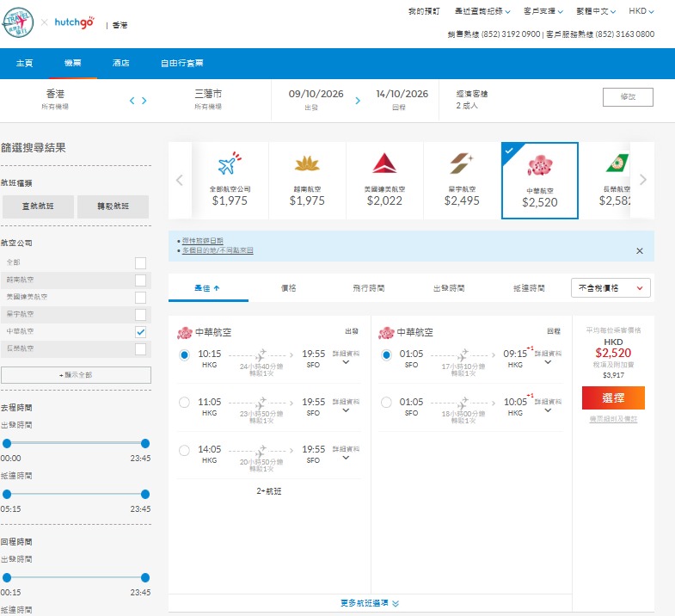675x616 pixels.
Task: Sort results by flight duration
Action: [369, 288]
